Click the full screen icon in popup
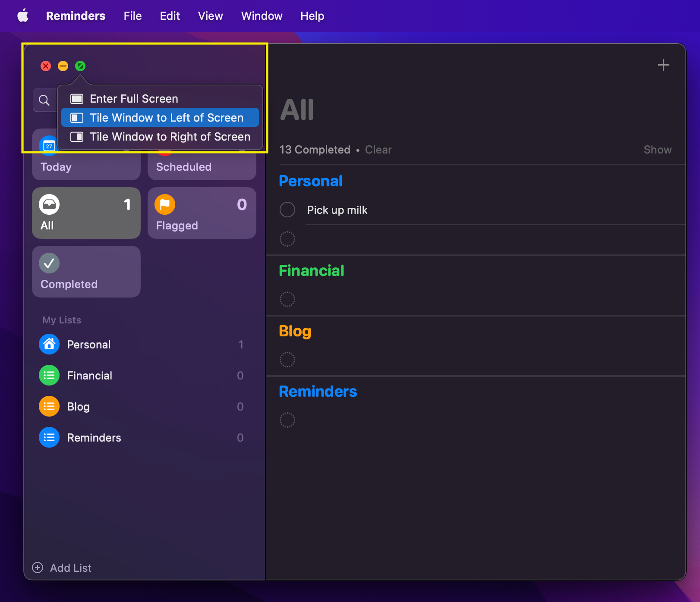Image resolution: width=700 pixels, height=602 pixels. [77, 99]
